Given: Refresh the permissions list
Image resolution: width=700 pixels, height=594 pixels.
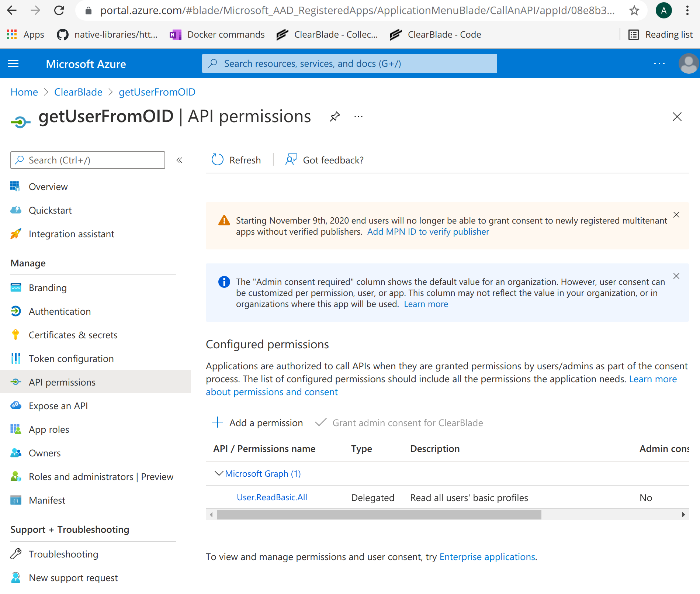Looking at the screenshot, I should tap(236, 160).
